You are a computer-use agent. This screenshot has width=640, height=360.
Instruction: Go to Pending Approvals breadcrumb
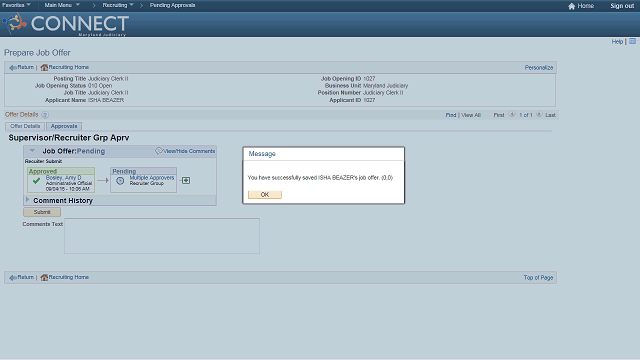(x=172, y=5)
